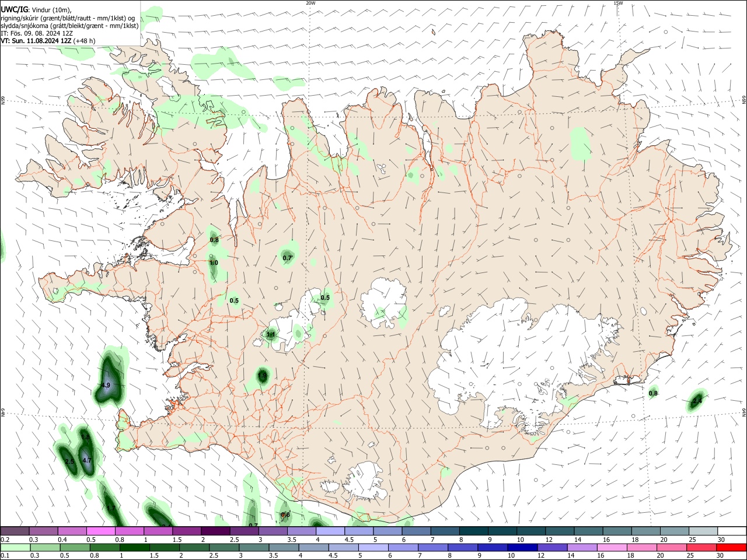Click the bright pink 0.5 swatch in top legend row

point(101,531)
